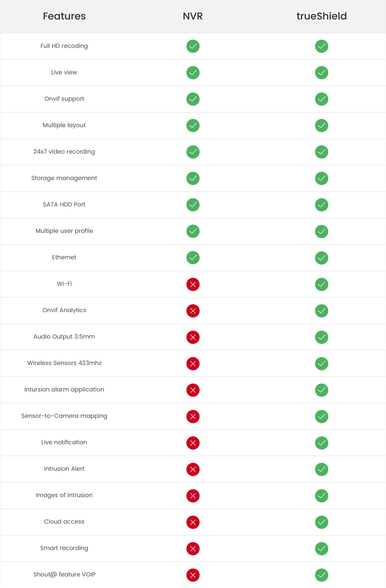Click NVR red cross for Intrusion Alert
This screenshot has width=386, height=588.
click(193, 469)
